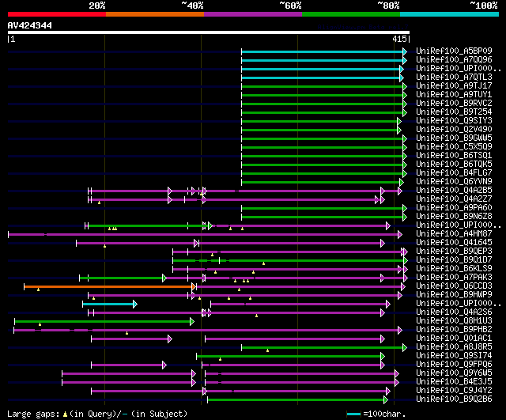Open the UniRef100_A5BP09 hit label
506x420 pixels.
pos(454,51)
